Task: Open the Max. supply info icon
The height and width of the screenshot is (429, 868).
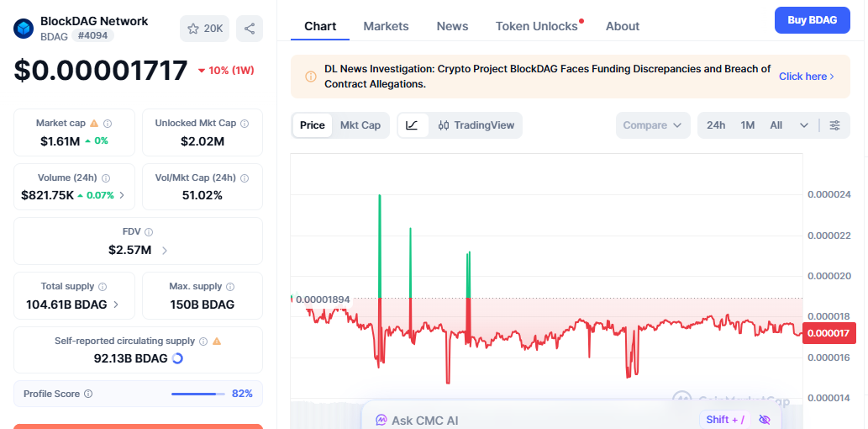Action: click(x=230, y=287)
